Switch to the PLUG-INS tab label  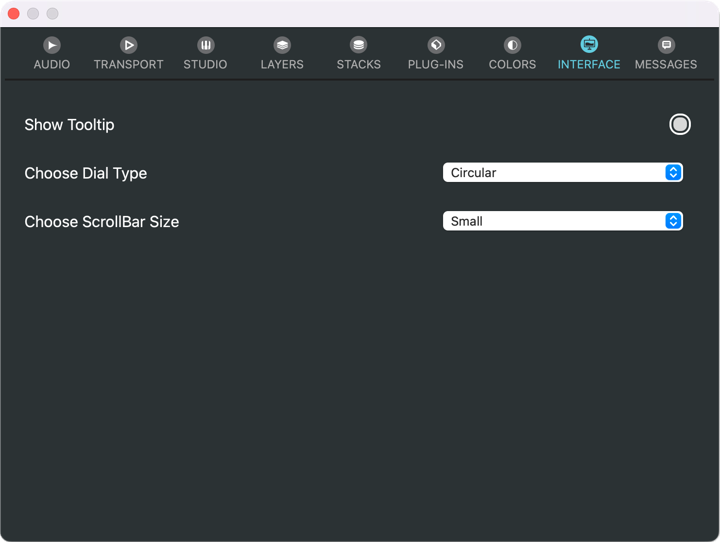click(x=436, y=64)
